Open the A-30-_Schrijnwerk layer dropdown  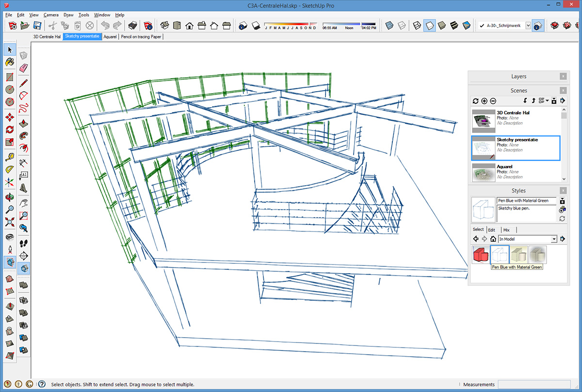[528, 26]
